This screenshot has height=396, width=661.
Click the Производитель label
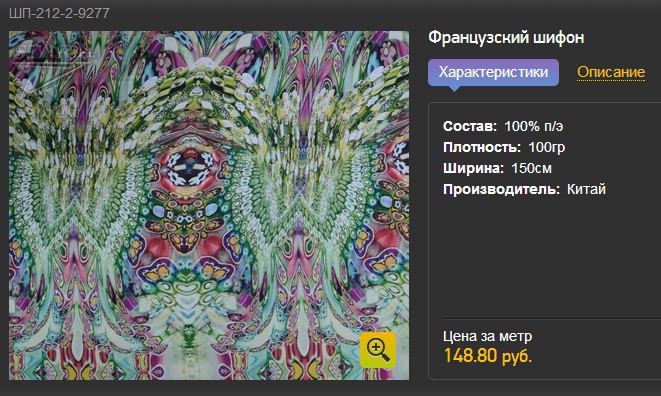[x=502, y=189]
